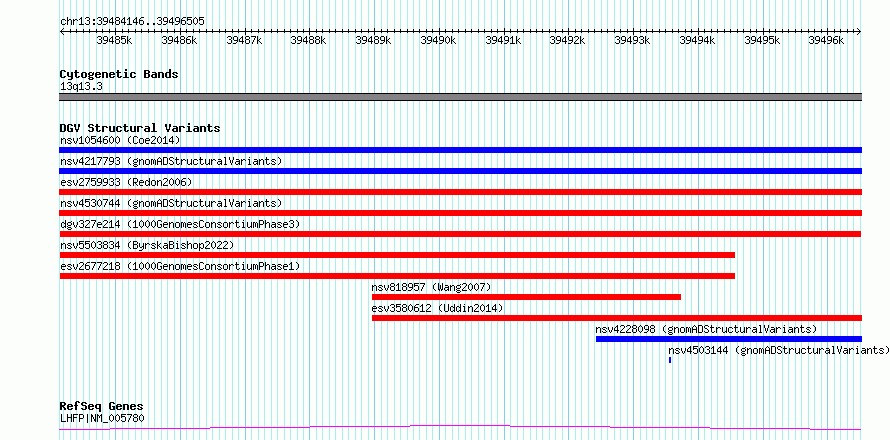Select the red bar under nsv5503834
This screenshot has height=440, width=890.
[397, 255]
